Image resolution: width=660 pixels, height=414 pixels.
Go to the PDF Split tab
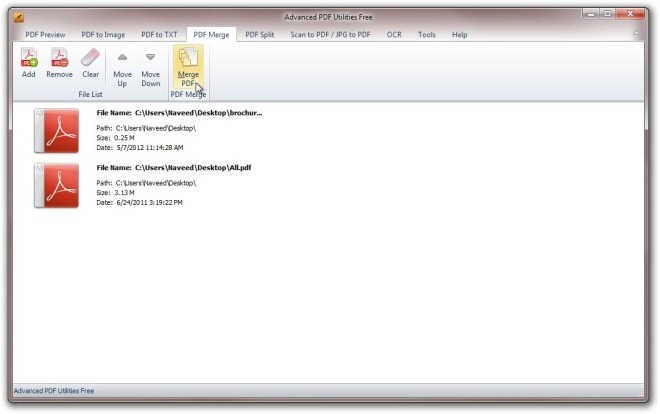tap(260, 34)
